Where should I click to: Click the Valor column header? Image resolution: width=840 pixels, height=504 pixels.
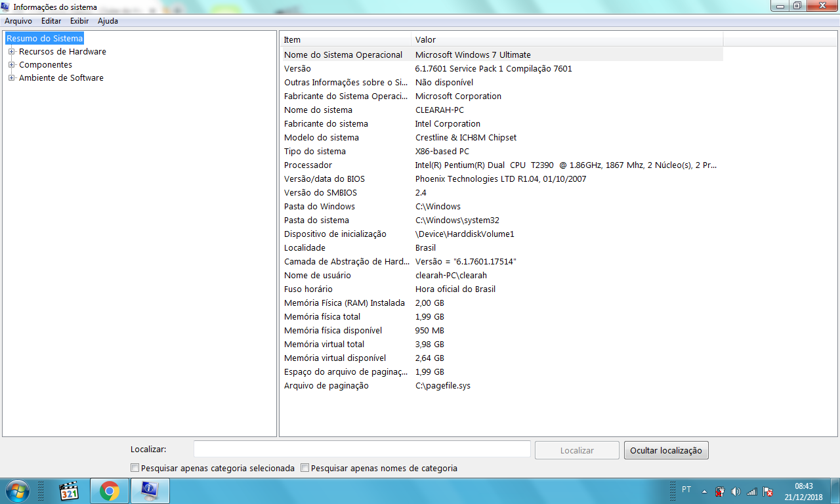567,39
